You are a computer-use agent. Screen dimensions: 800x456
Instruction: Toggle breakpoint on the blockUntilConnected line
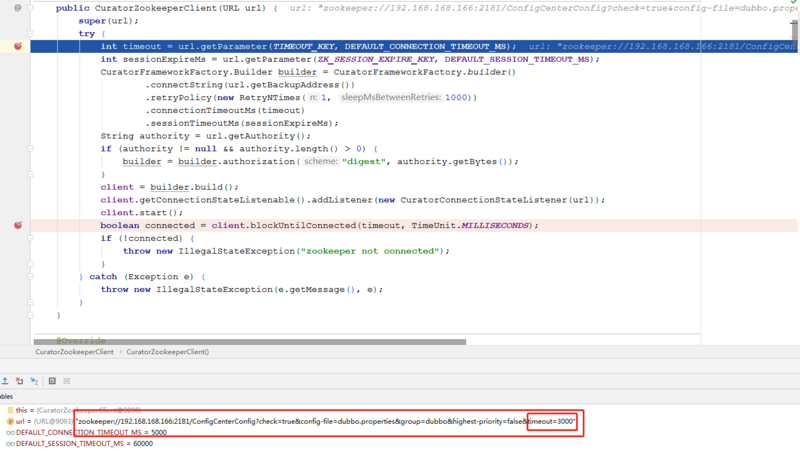point(18,225)
